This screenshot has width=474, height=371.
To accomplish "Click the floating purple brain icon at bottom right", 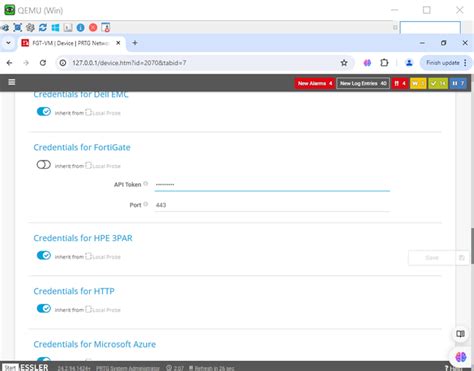I will (461, 357).
